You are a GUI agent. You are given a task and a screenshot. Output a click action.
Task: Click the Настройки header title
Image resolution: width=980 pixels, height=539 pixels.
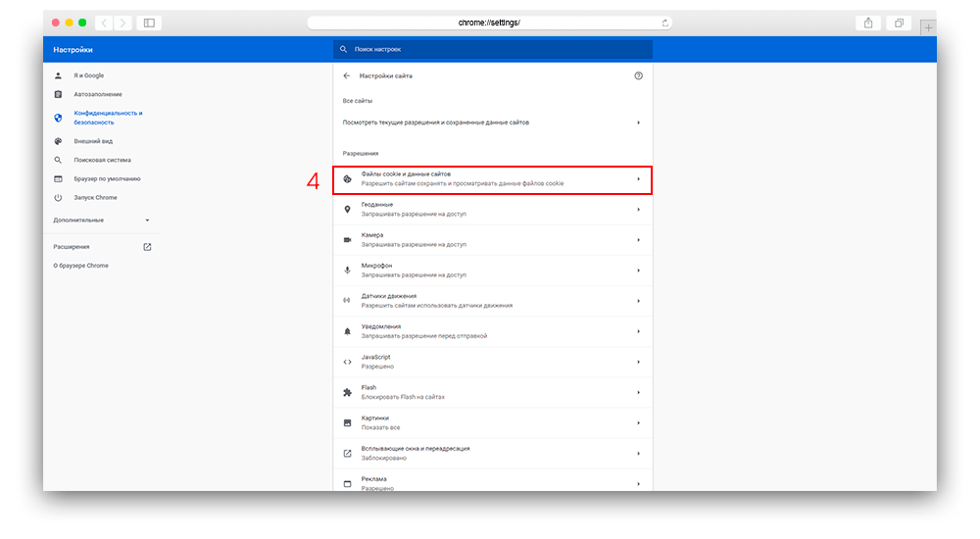(73, 49)
